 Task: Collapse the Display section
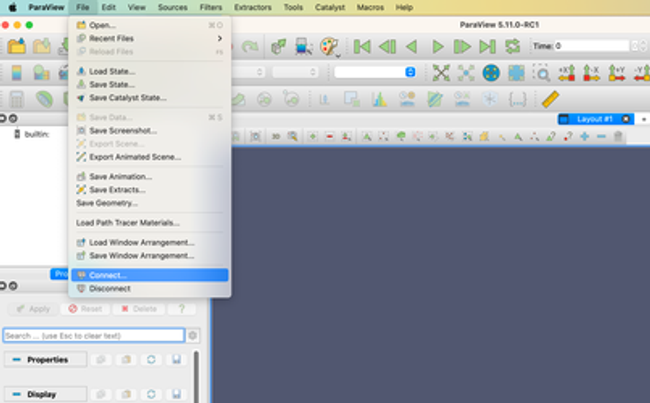45,394
